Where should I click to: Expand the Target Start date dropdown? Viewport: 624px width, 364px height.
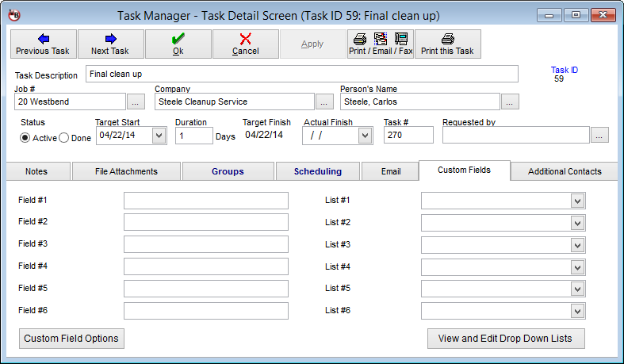[x=159, y=136]
